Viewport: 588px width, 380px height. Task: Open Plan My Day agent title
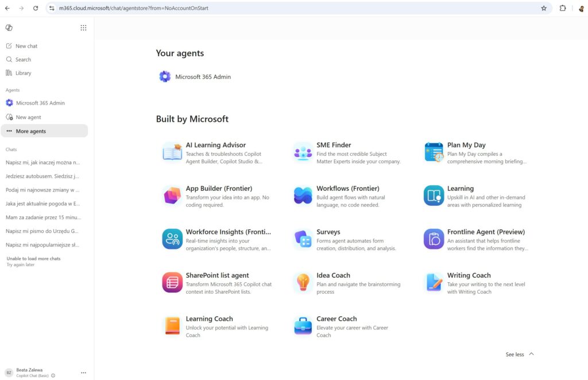point(466,145)
